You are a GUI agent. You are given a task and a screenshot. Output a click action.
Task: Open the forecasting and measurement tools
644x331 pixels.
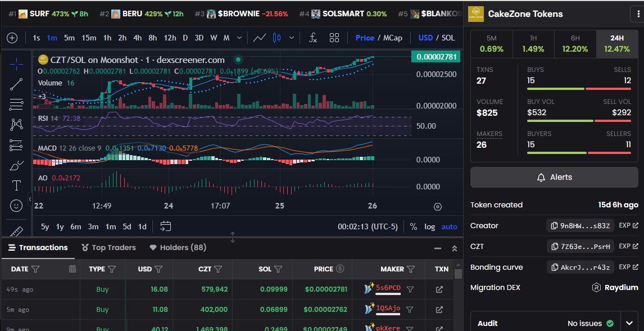point(16,145)
